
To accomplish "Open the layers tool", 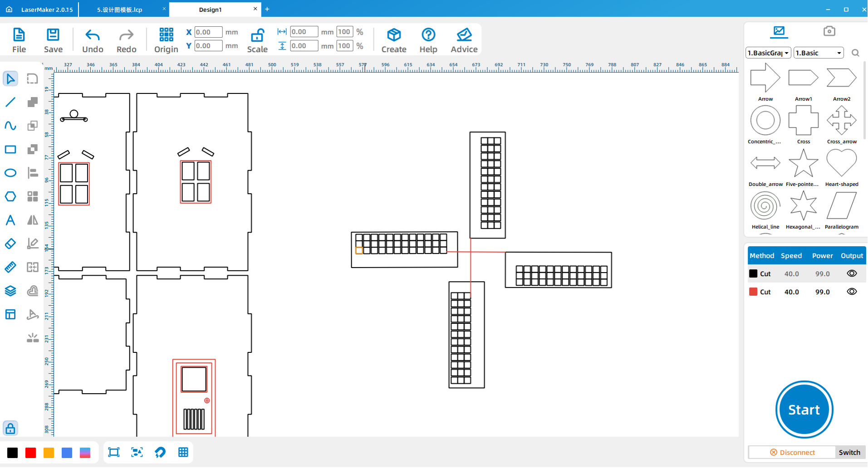I will coord(10,291).
